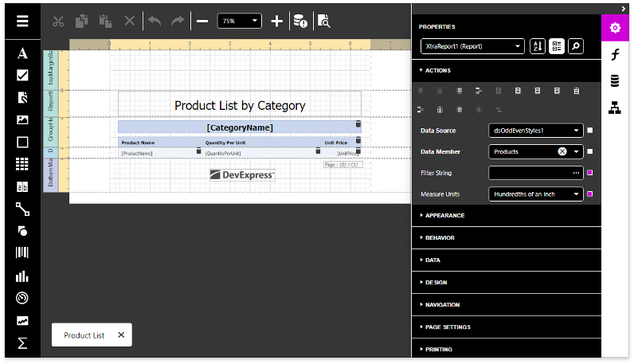The width and height of the screenshot is (634, 364).
Task: Select the Gauge control tool
Action: [22, 299]
